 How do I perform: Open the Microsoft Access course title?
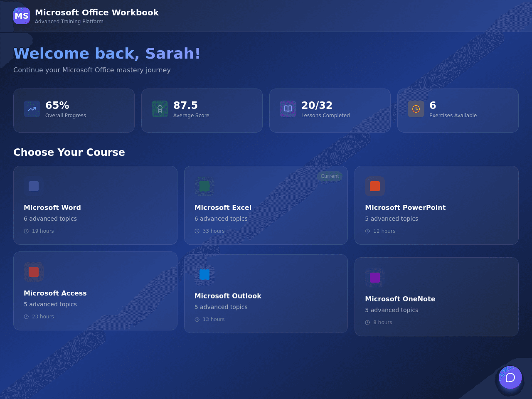coord(55,293)
